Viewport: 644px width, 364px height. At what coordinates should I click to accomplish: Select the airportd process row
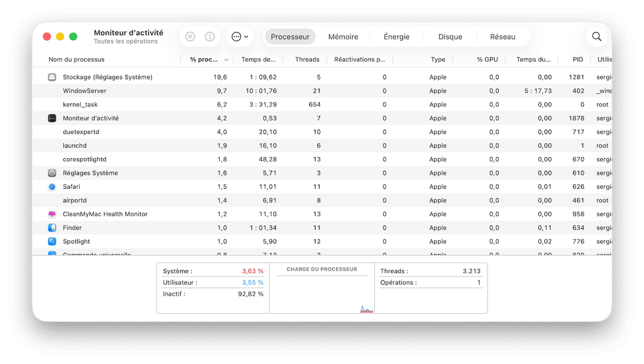322,201
